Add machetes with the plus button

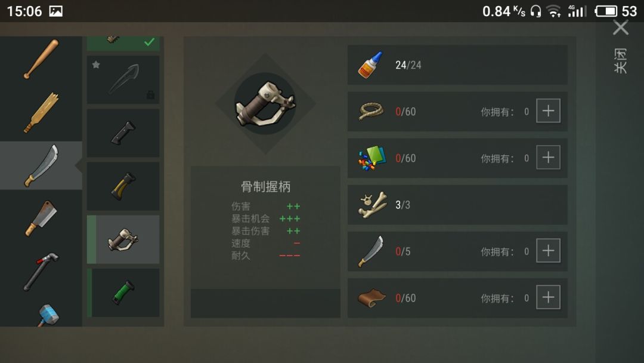(549, 251)
